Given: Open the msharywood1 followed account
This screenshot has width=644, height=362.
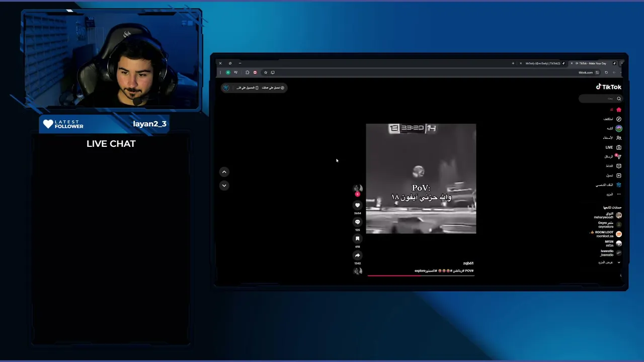Looking at the screenshot, I should (x=608, y=215).
